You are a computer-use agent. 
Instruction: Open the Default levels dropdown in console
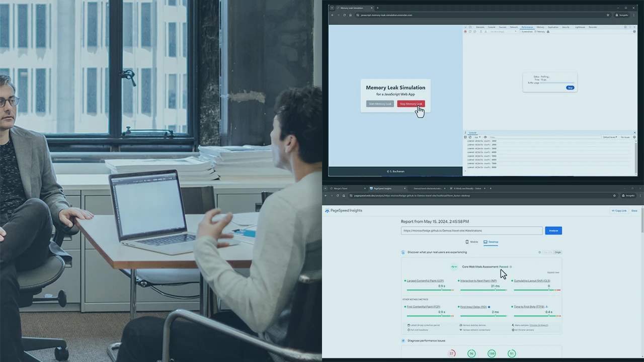(610, 137)
